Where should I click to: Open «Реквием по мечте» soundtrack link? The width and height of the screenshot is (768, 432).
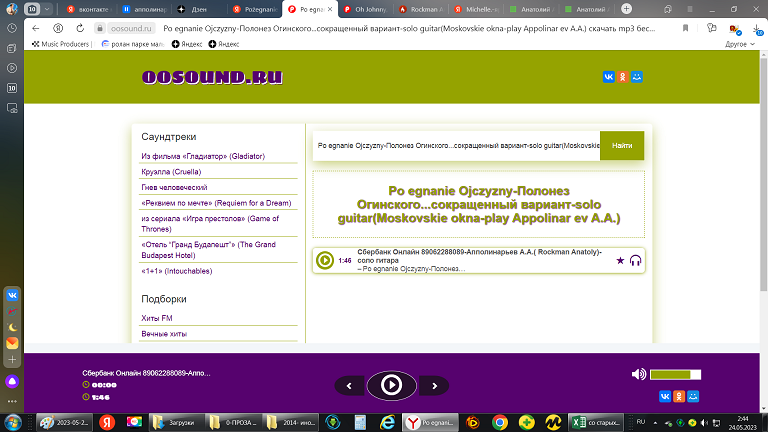[x=216, y=203]
